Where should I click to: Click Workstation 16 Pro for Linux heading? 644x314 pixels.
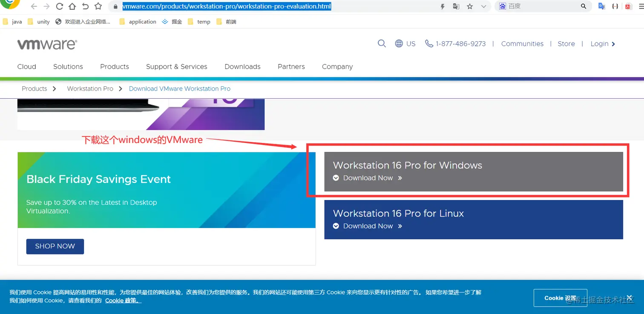tap(398, 213)
